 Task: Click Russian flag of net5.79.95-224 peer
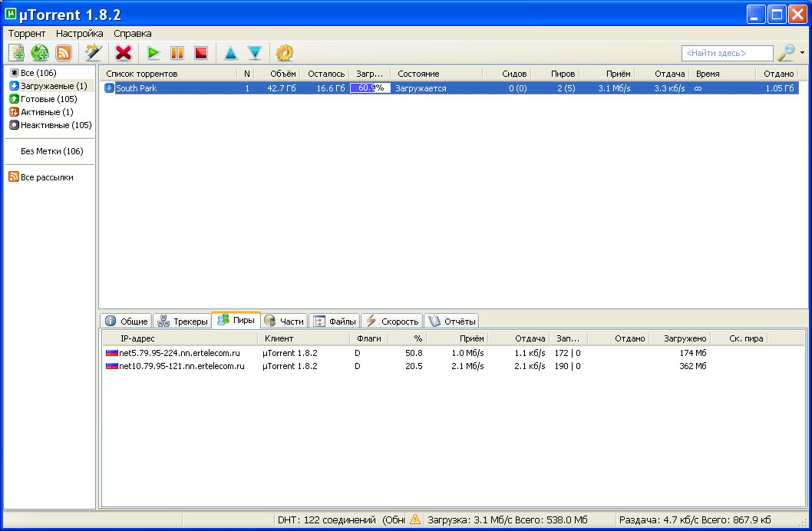click(x=112, y=353)
